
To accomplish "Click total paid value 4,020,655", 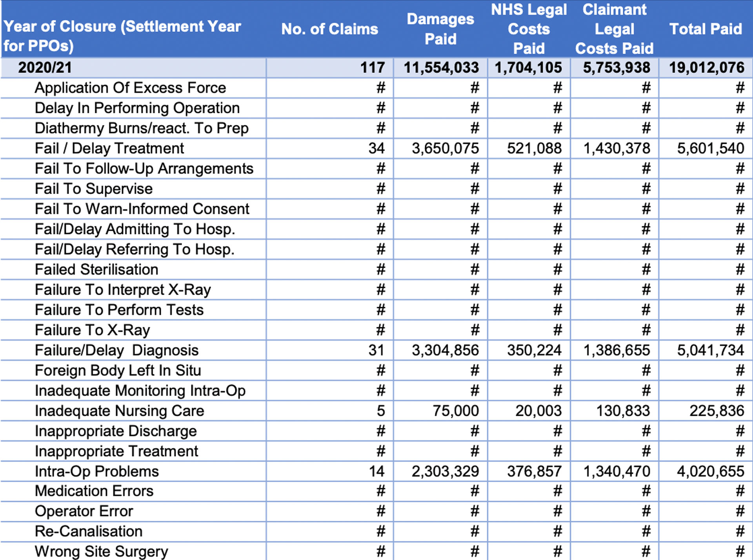I will coord(711,471).
